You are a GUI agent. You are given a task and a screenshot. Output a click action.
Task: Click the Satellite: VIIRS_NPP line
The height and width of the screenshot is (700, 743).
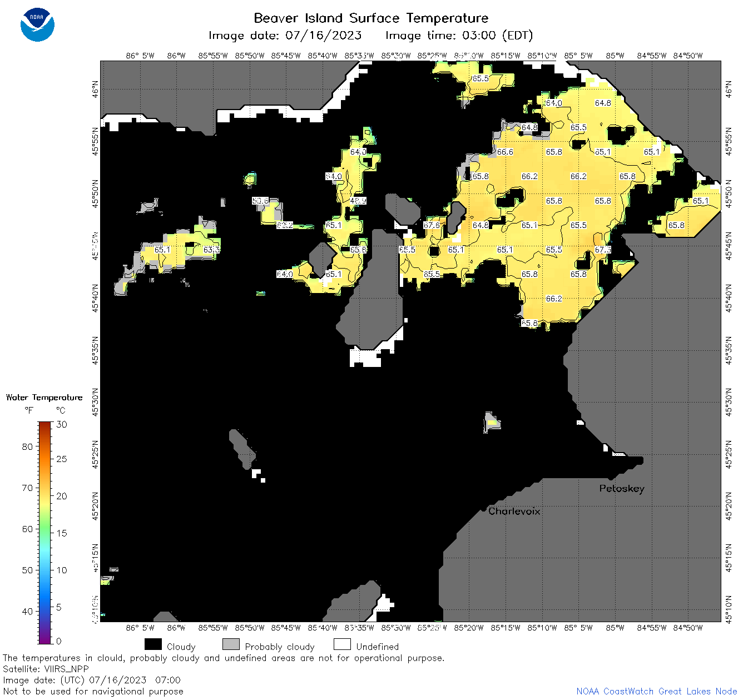[x=46, y=669]
